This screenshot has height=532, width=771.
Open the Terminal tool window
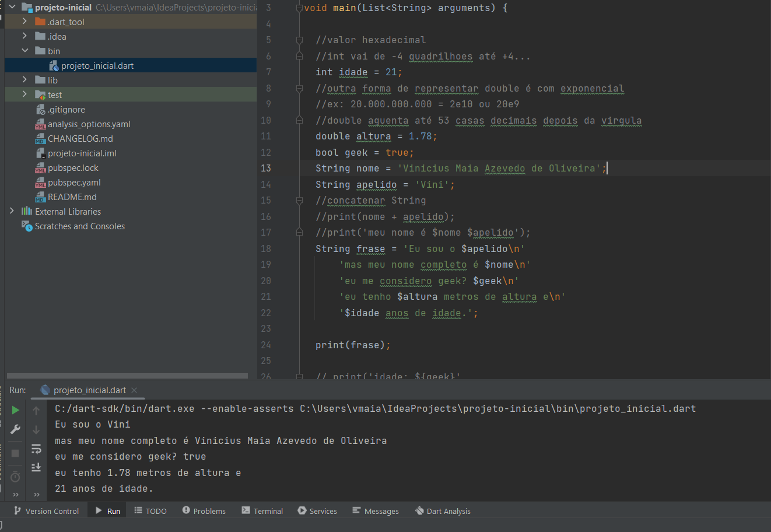click(x=262, y=511)
